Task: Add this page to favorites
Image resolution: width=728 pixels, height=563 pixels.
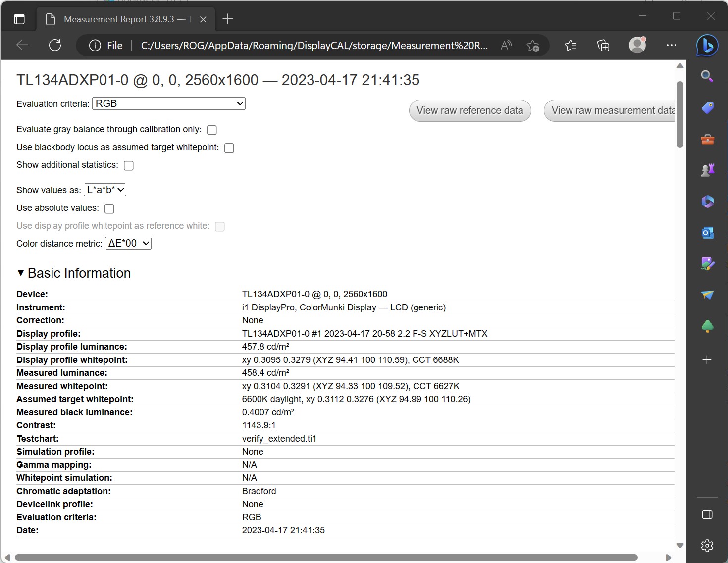Action: 533,46
